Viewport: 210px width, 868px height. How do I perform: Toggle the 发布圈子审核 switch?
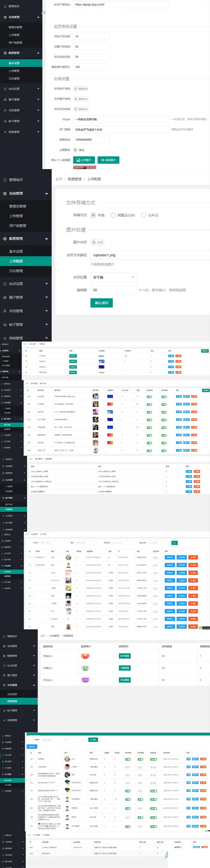click(81, 99)
